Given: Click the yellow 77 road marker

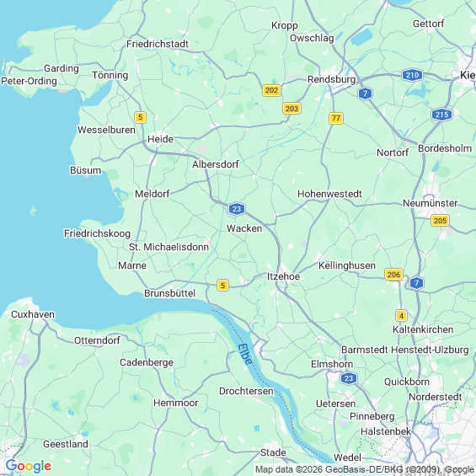Looking at the screenshot, I should [x=336, y=118].
